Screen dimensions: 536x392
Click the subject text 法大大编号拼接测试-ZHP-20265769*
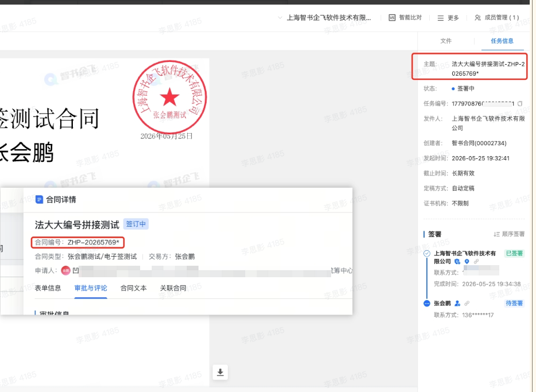coord(488,69)
